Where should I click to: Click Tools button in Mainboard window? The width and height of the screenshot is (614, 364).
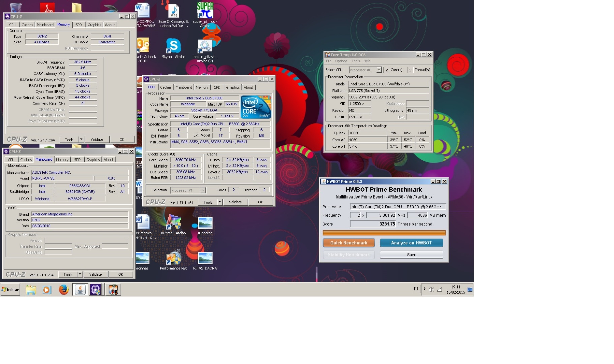point(68,274)
